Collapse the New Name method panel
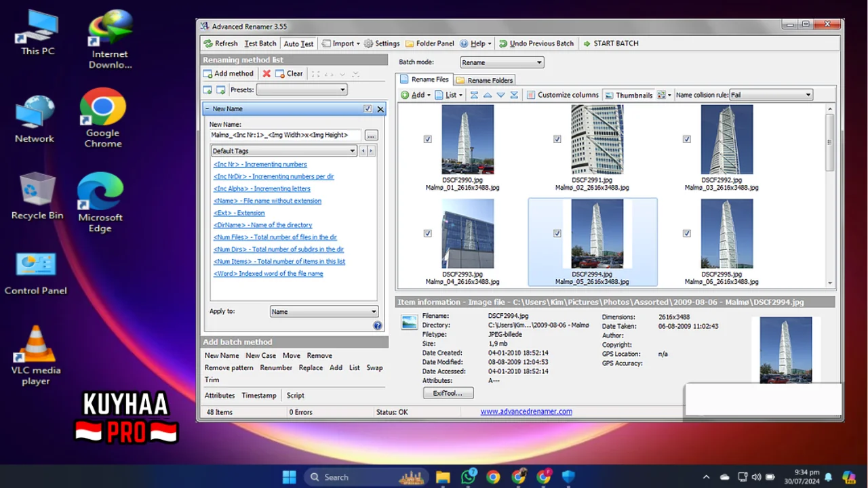 pos(208,109)
